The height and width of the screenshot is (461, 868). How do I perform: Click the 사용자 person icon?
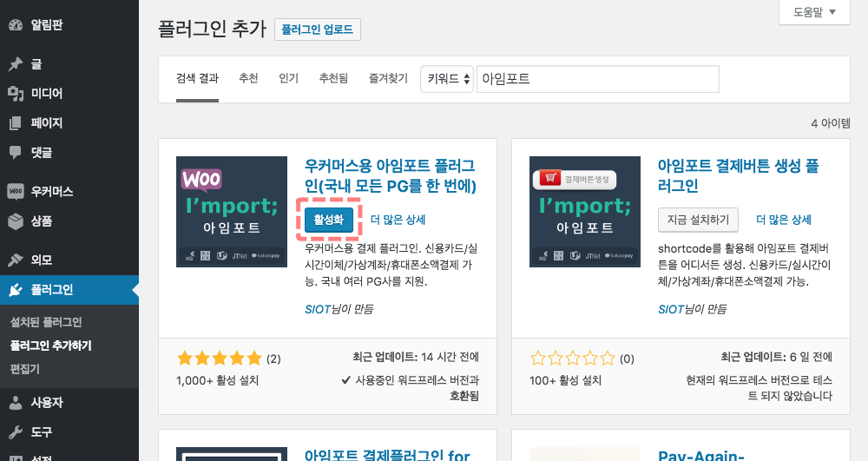click(16, 402)
